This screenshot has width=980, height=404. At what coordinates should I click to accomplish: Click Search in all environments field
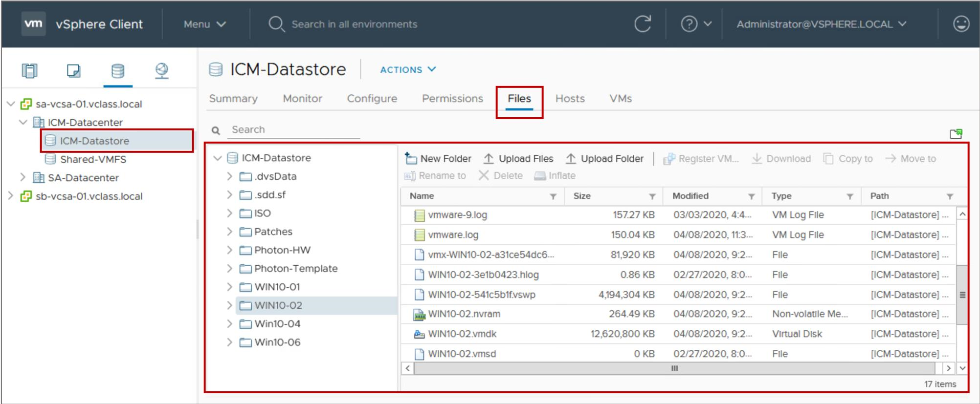click(354, 24)
